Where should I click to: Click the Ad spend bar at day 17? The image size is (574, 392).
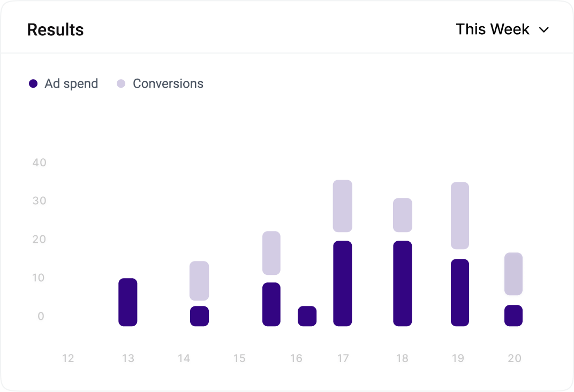[x=343, y=283]
